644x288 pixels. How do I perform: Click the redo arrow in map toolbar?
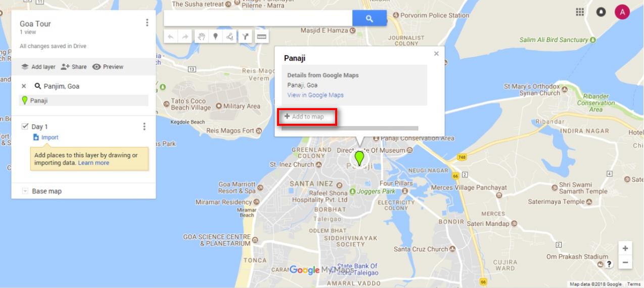tap(185, 36)
